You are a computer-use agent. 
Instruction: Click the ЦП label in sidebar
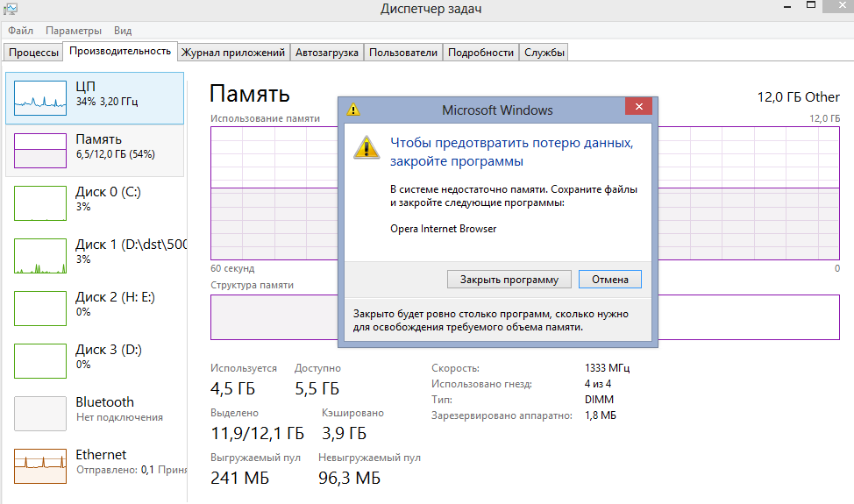pos(86,87)
